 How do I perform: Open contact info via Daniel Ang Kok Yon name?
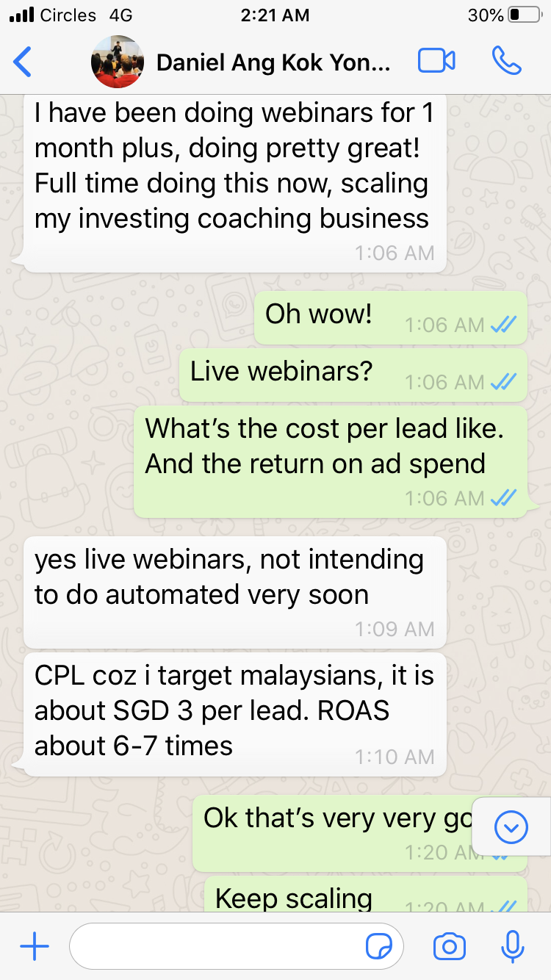click(x=273, y=62)
